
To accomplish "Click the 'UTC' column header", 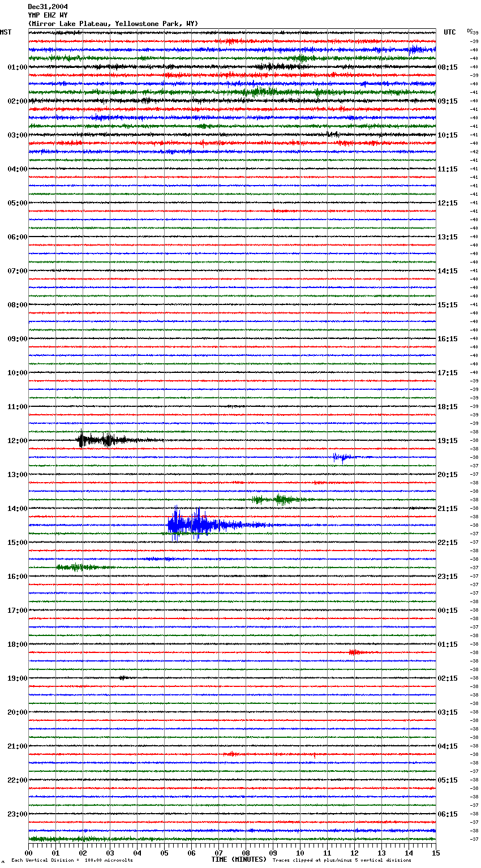I will 449,32.
